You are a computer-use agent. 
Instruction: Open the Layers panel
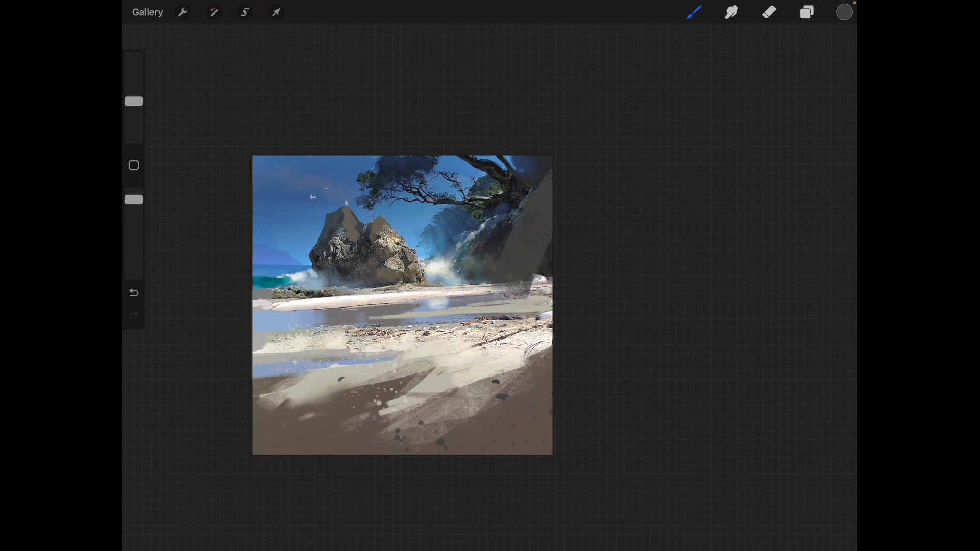click(807, 12)
